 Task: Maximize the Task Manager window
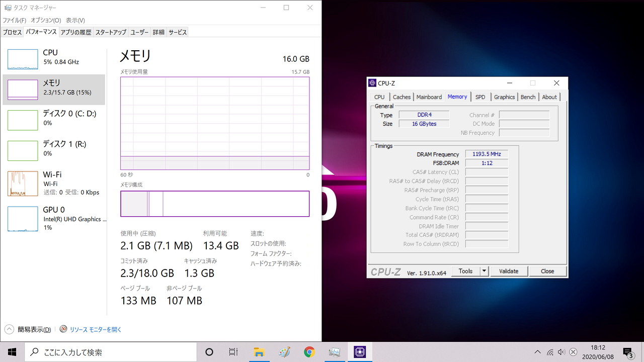[x=286, y=8]
